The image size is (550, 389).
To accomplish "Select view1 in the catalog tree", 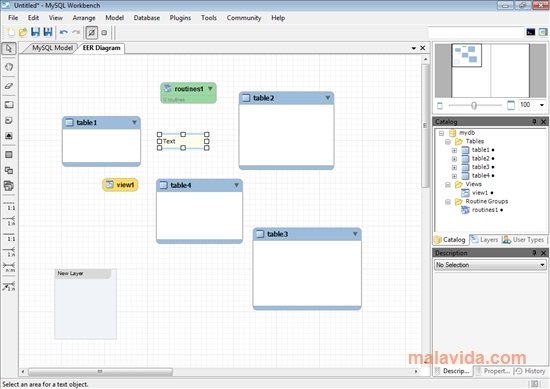I will 479,193.
